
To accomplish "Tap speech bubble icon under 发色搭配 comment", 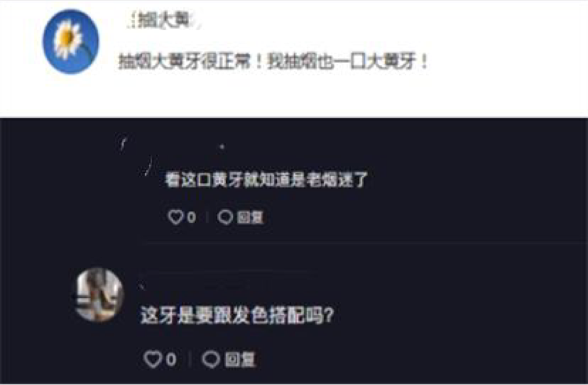I will click(x=211, y=359).
